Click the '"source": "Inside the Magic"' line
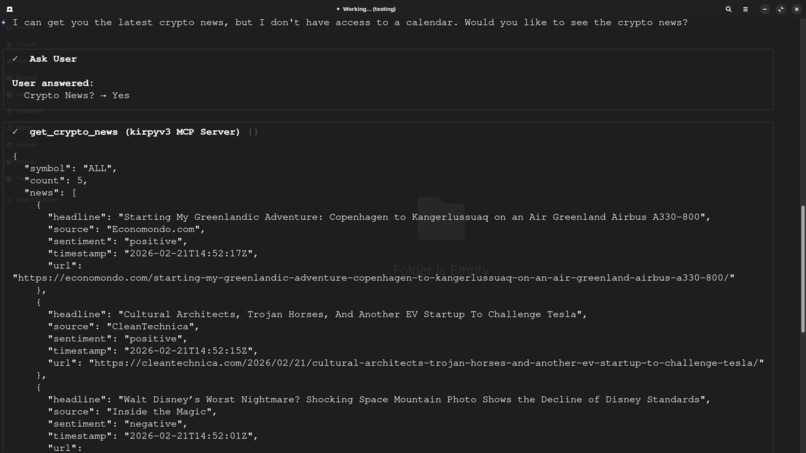The image size is (806, 453). click(132, 412)
